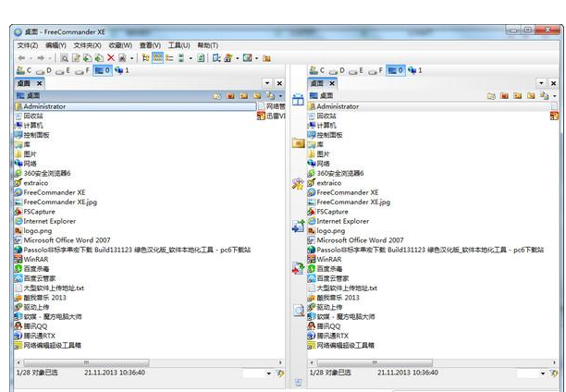
Task: Open the left address bar dropdown arrow
Action: (280, 96)
